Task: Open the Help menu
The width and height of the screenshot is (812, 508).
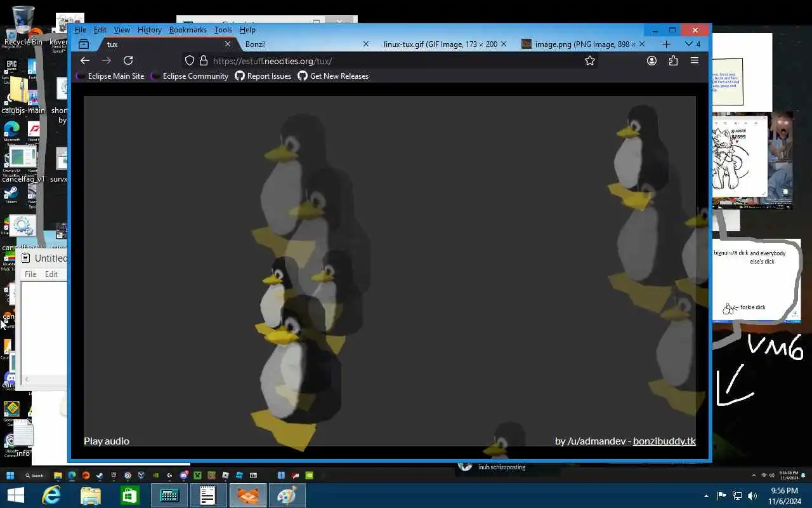Action: point(247,30)
